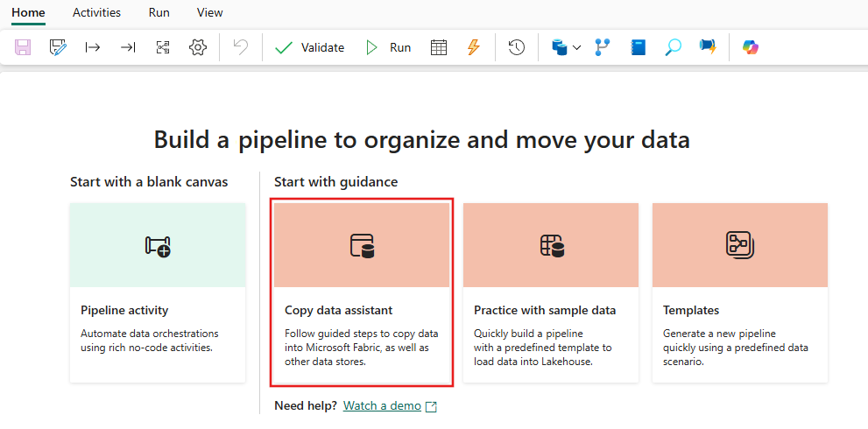
Task: Follow the Watch a demo link
Action: click(383, 406)
